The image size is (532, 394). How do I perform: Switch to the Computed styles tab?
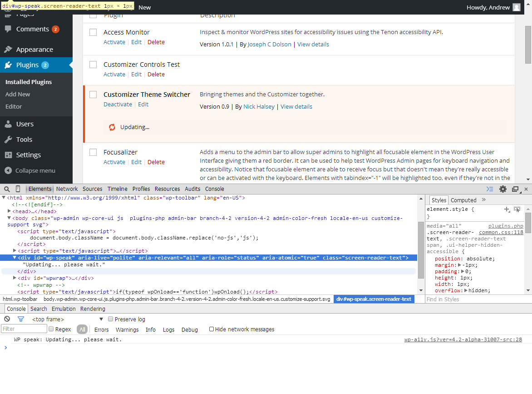tap(463, 200)
